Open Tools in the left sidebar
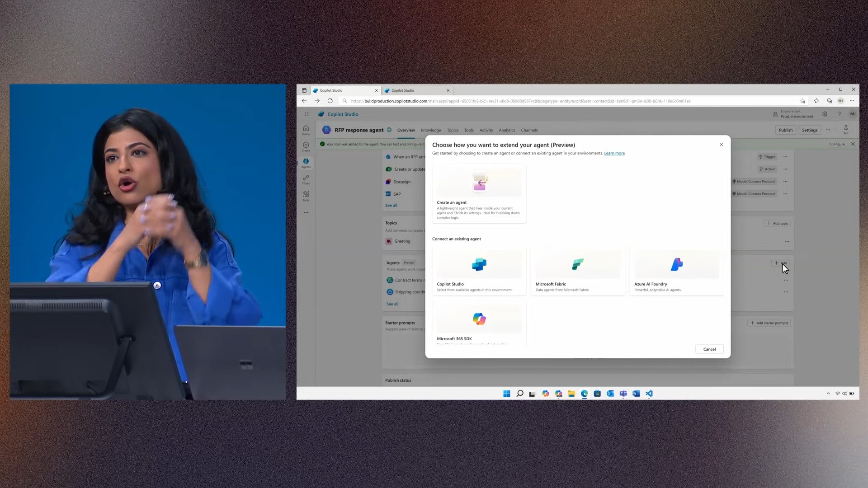Viewport: 868px width, 488px height. (x=306, y=196)
